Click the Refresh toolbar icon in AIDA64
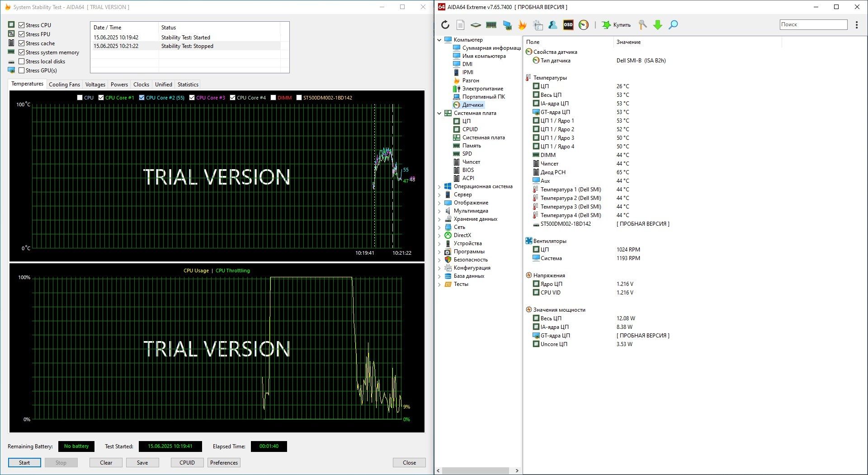 (x=445, y=25)
